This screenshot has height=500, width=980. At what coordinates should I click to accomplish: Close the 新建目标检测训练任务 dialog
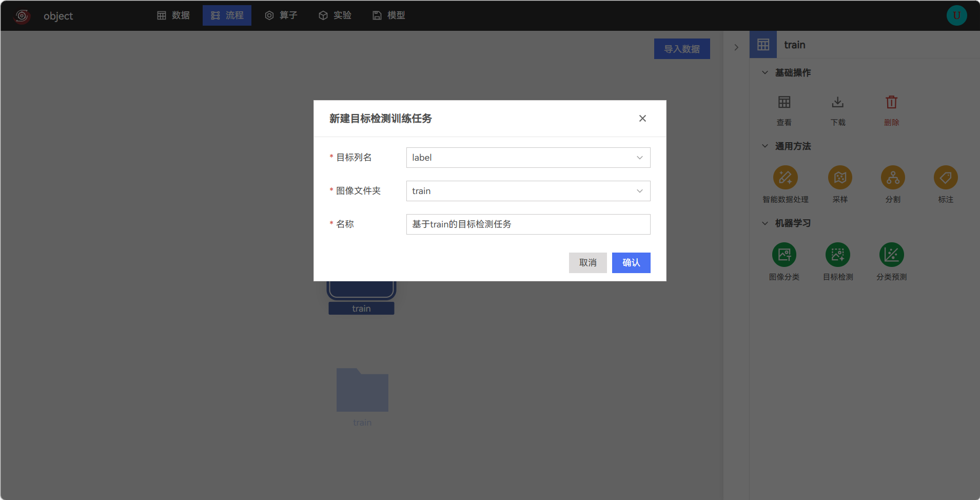[642, 119]
